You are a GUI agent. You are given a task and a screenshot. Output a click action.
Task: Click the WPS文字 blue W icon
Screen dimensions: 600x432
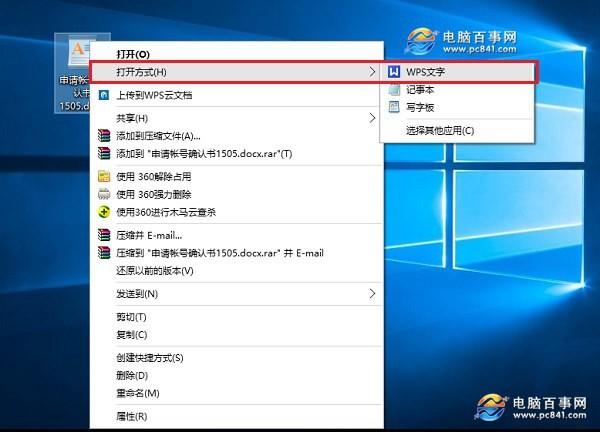click(x=394, y=72)
